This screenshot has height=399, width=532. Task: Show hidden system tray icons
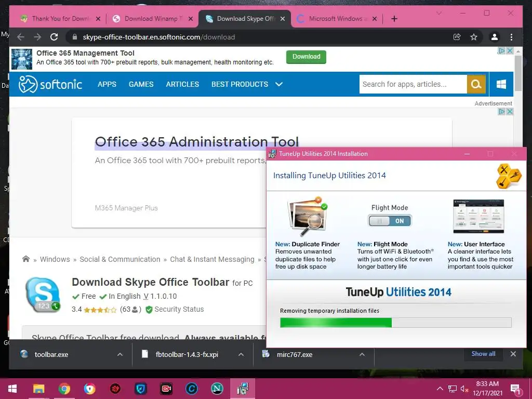[440, 389]
